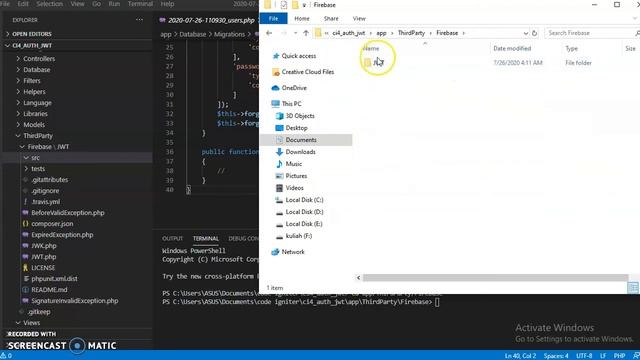
Task: Open JWT.php in the explorer tree
Action: 44,257
